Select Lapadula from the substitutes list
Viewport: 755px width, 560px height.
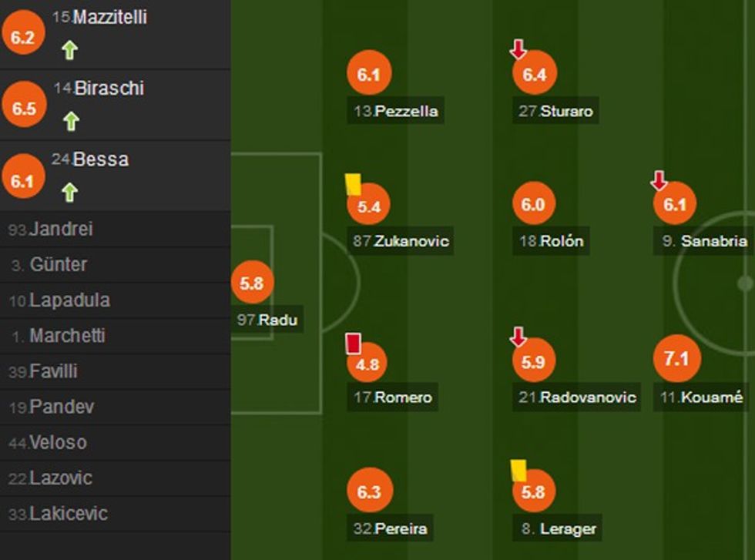tap(69, 300)
